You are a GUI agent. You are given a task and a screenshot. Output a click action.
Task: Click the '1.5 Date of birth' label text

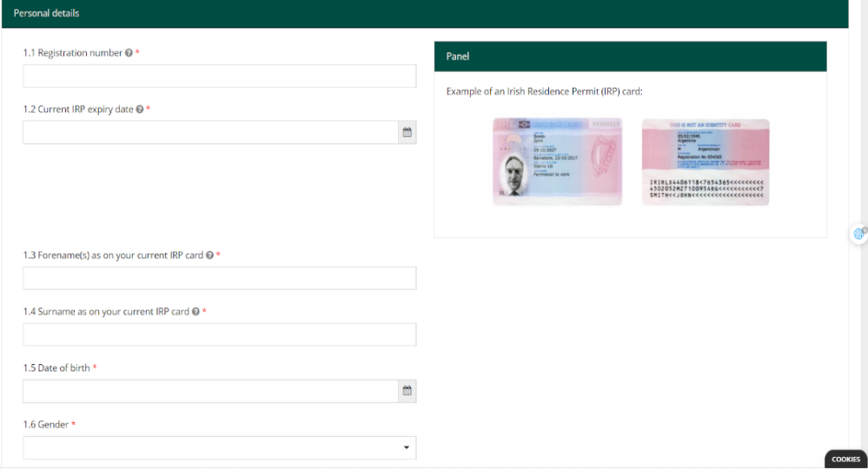coord(56,368)
